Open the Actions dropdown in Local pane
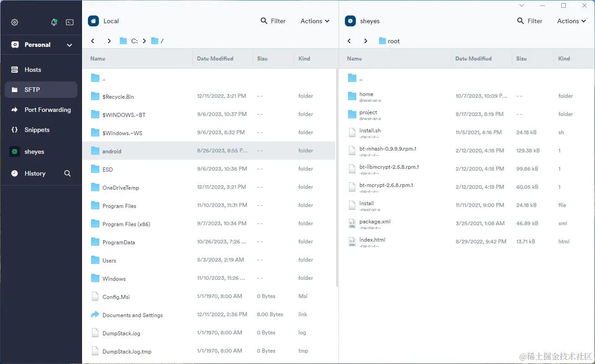This screenshot has width=595, height=364. pos(315,21)
